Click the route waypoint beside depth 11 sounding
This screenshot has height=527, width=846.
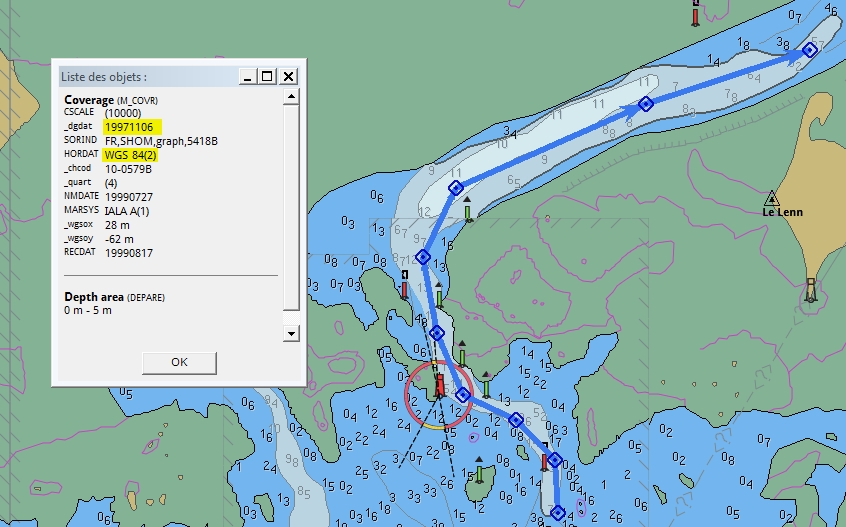(x=456, y=188)
